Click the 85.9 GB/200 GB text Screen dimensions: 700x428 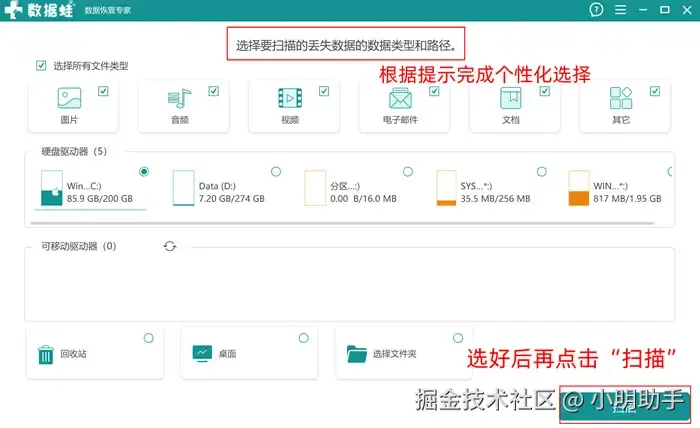(100, 199)
